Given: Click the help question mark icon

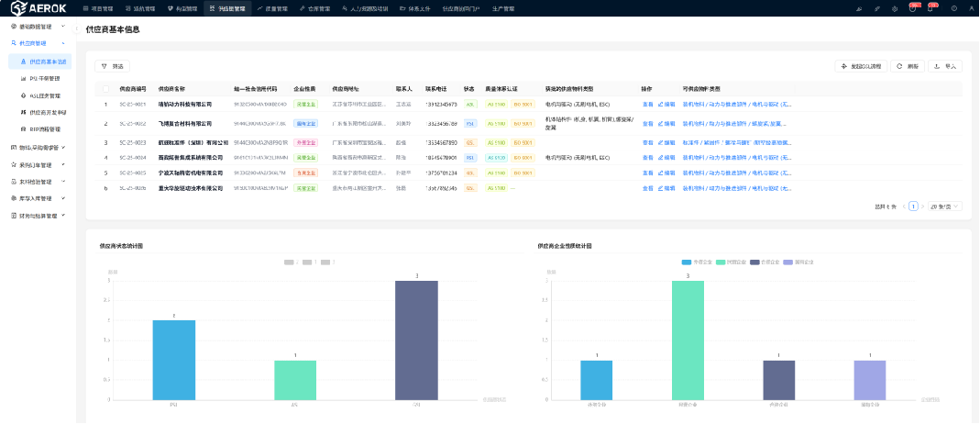Looking at the screenshot, I should [954, 8].
